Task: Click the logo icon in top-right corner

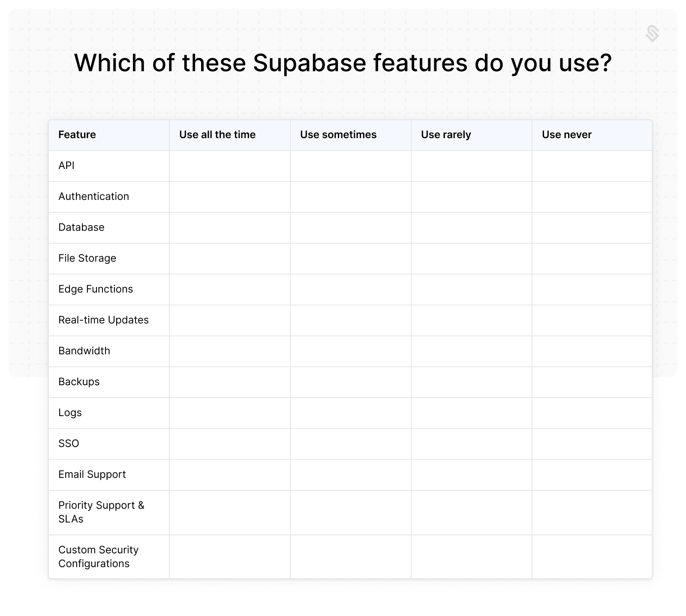Action: coord(652,33)
